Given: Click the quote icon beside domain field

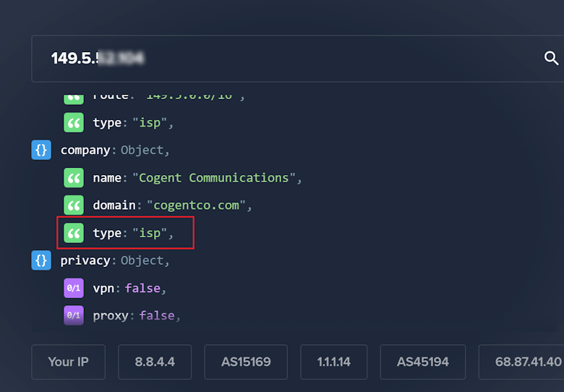Looking at the screenshot, I should [x=74, y=205].
